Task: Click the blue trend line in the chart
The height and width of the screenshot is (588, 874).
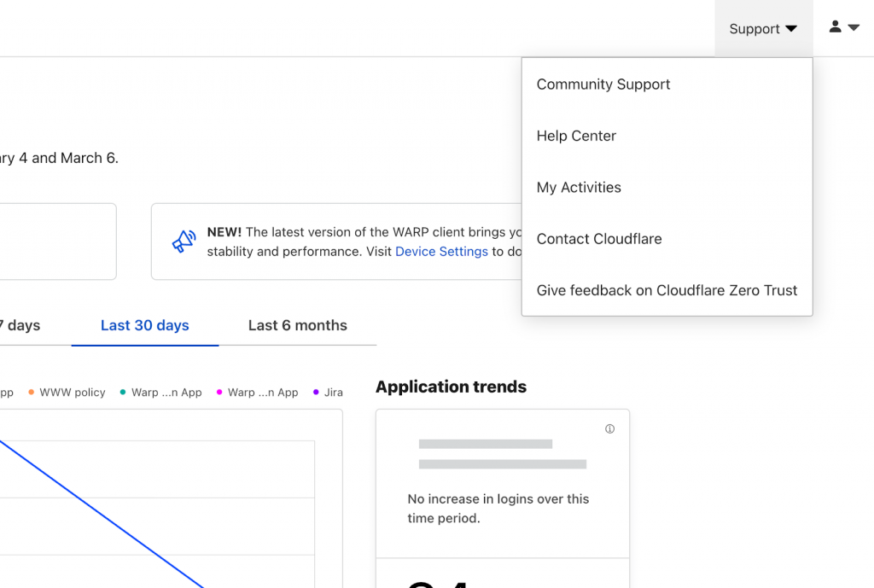Action: point(101,513)
